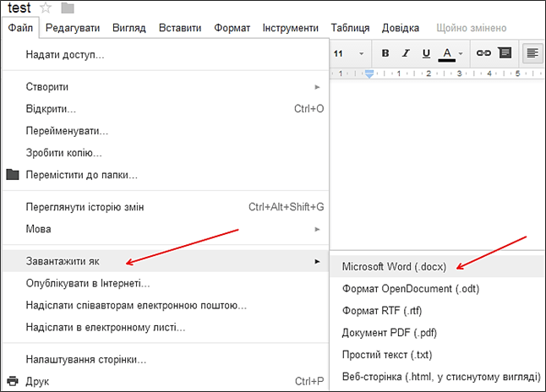Open the text color dropdown arrow
Screen dimensions: 546x392
(x=461, y=54)
